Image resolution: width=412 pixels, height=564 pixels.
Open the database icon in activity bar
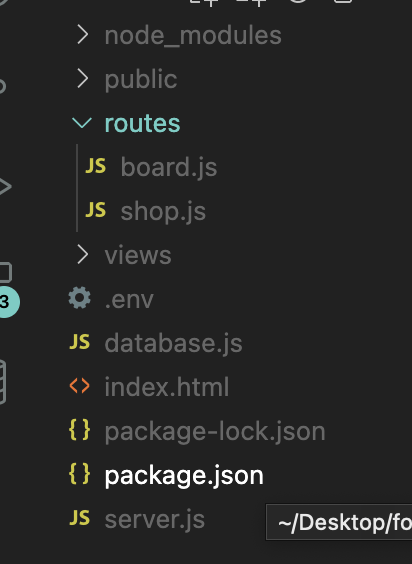pos(3,382)
